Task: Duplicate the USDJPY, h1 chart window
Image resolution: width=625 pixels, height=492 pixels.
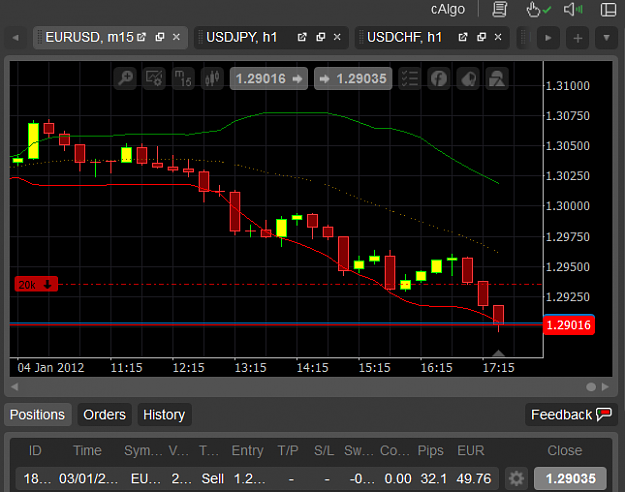Action: [321, 37]
